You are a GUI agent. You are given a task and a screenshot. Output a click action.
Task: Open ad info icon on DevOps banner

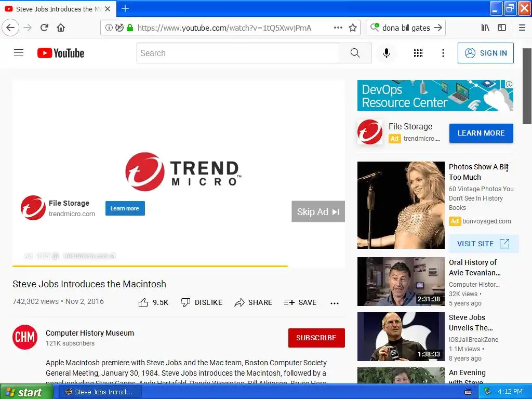pyautogui.click(x=509, y=84)
